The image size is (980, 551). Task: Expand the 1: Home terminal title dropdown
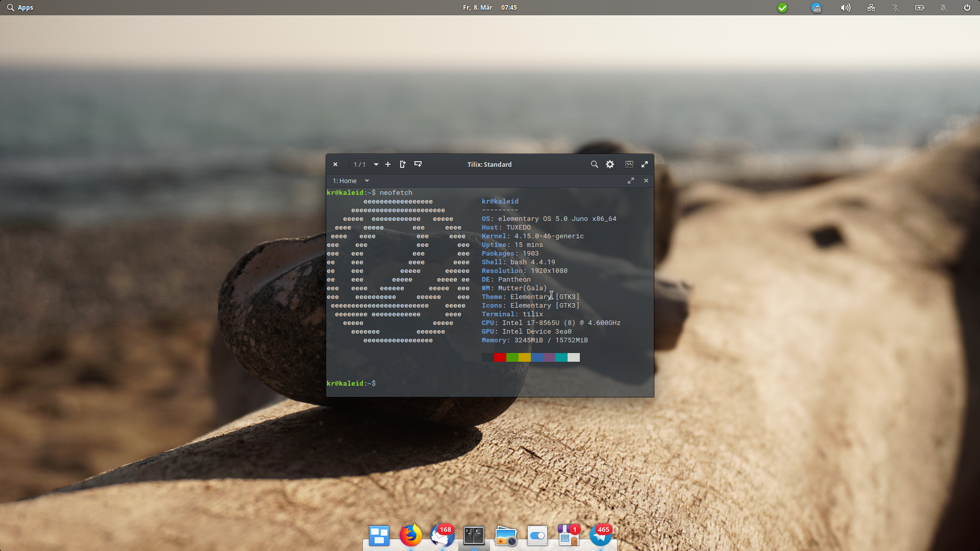366,181
